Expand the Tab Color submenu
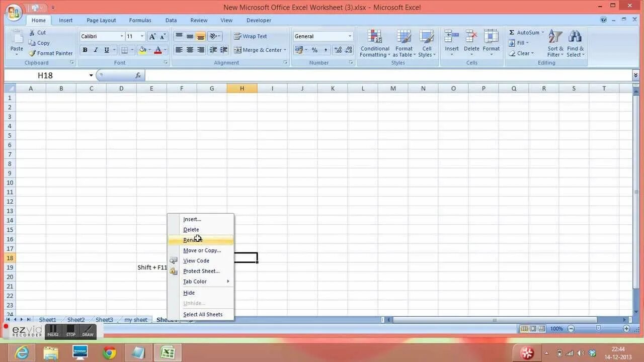644x362 pixels. pyautogui.click(x=201, y=282)
